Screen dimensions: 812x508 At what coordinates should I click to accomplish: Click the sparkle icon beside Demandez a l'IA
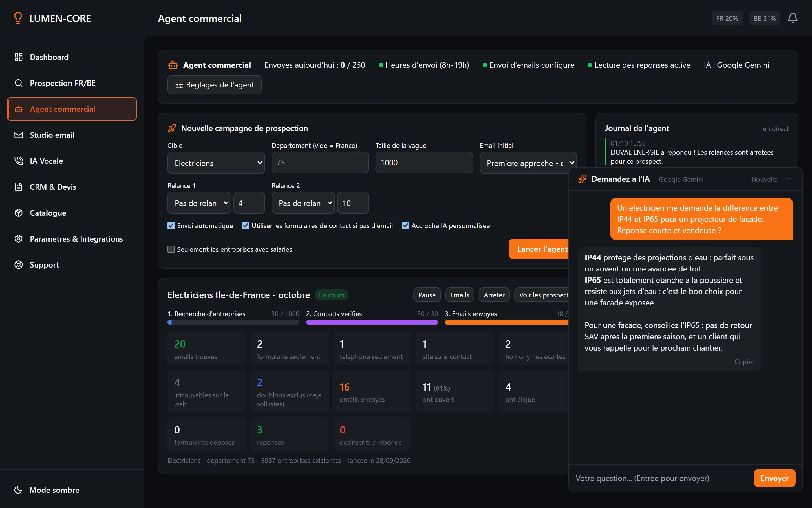point(582,179)
